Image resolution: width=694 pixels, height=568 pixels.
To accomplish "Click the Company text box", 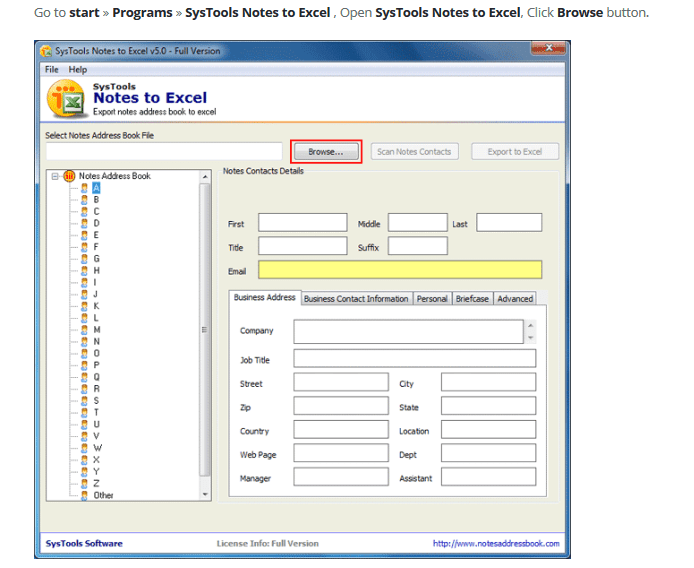I will [409, 332].
